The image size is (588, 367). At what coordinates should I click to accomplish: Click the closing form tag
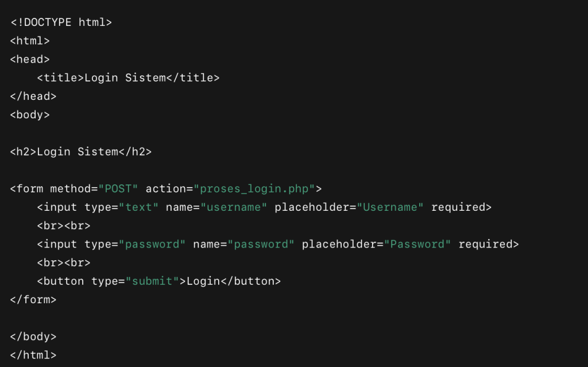click(x=33, y=299)
